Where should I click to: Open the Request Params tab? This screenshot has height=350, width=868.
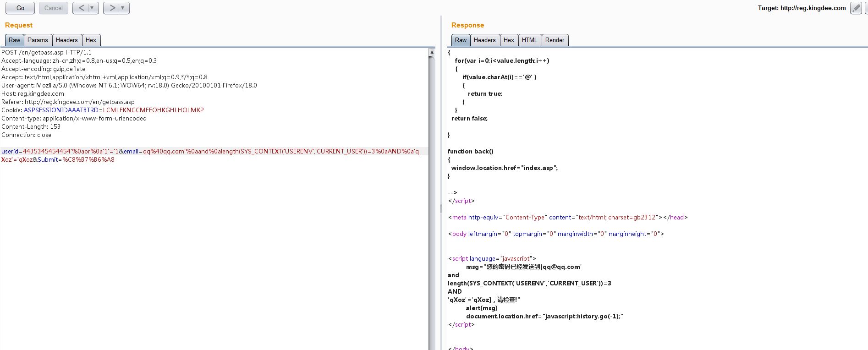tap(38, 40)
